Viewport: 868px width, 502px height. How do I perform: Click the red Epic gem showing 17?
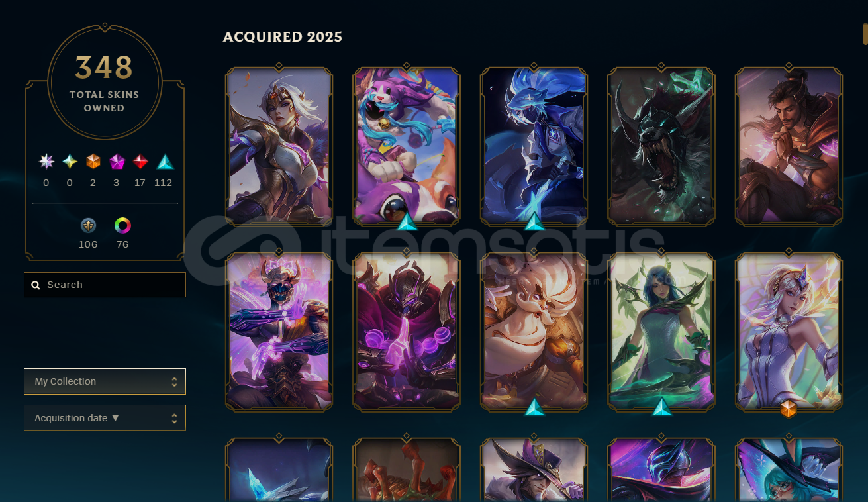140,162
